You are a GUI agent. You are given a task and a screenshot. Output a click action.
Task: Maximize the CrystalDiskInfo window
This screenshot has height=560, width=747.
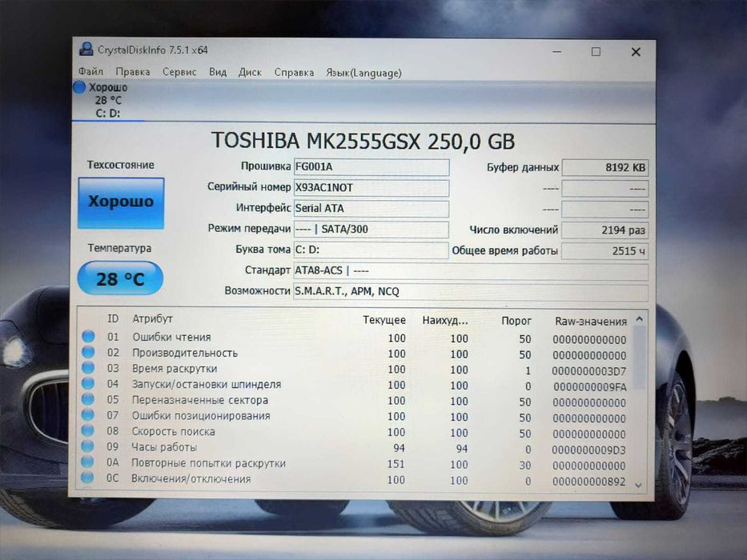click(596, 51)
